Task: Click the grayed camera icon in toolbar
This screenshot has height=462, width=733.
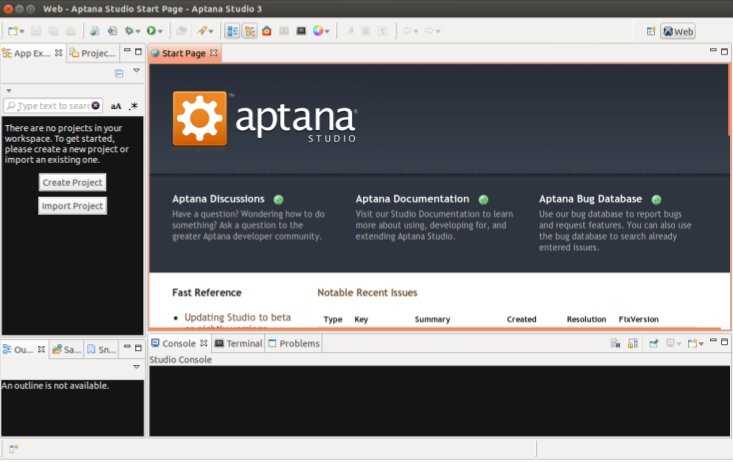Action: coord(284,31)
